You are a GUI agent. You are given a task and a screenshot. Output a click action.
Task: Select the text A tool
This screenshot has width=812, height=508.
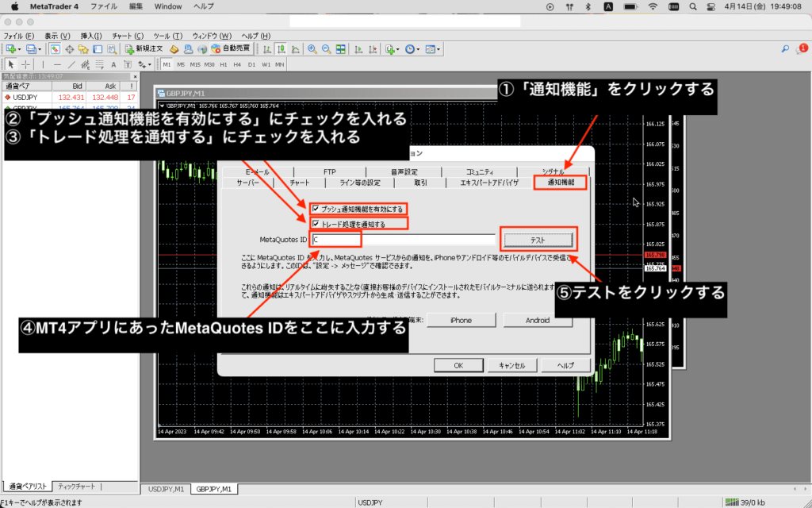(114, 65)
